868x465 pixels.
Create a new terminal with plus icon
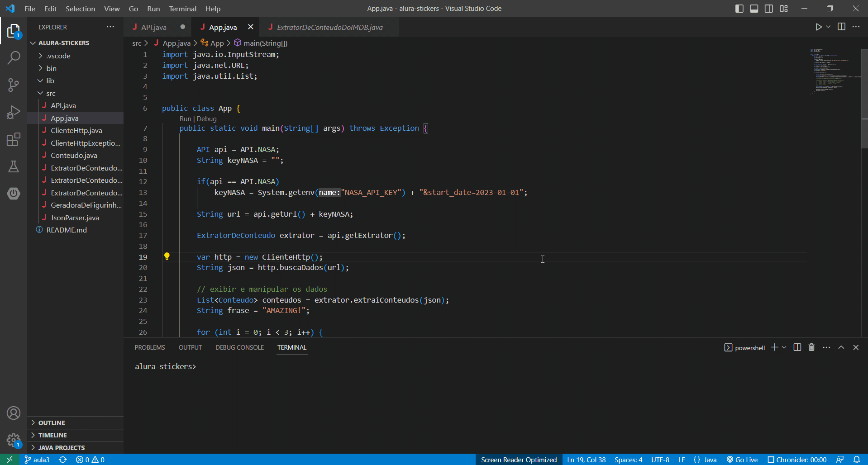[774, 347]
